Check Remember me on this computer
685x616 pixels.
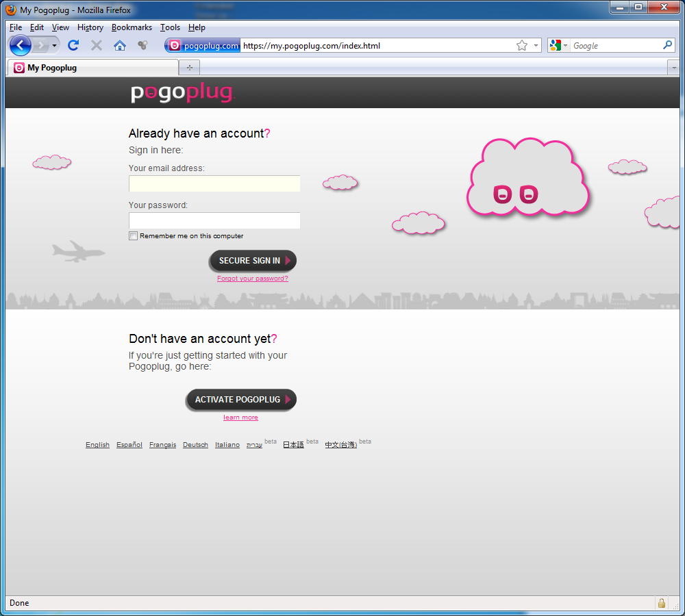[x=134, y=235]
